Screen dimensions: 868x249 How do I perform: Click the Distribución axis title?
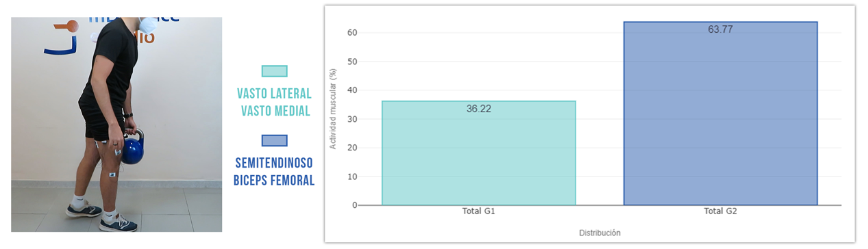(x=599, y=233)
